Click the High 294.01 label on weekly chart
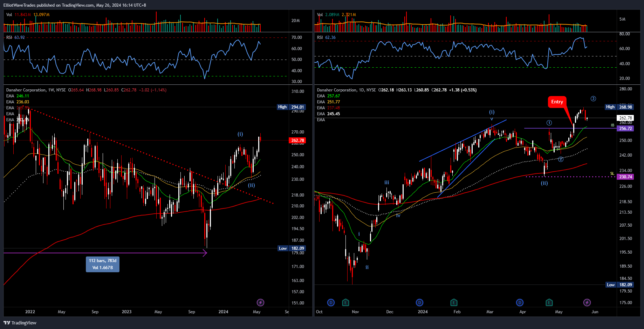The image size is (644, 329). point(291,107)
